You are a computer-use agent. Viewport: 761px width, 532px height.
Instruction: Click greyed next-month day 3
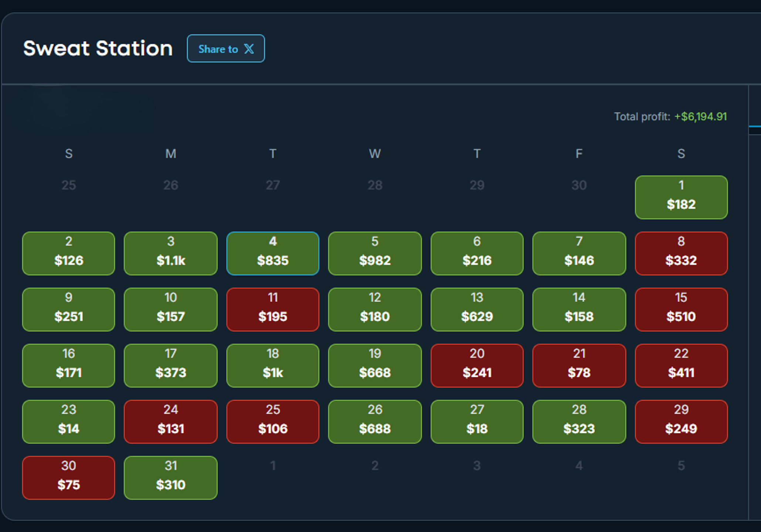(x=477, y=465)
